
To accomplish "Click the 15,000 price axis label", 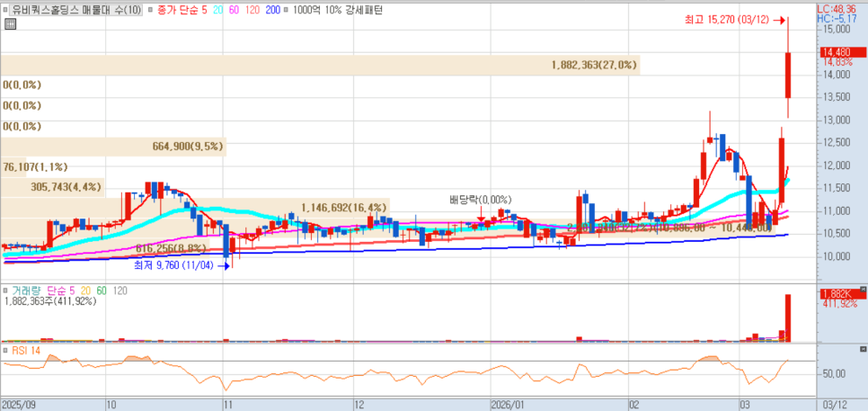I will tap(836, 29).
